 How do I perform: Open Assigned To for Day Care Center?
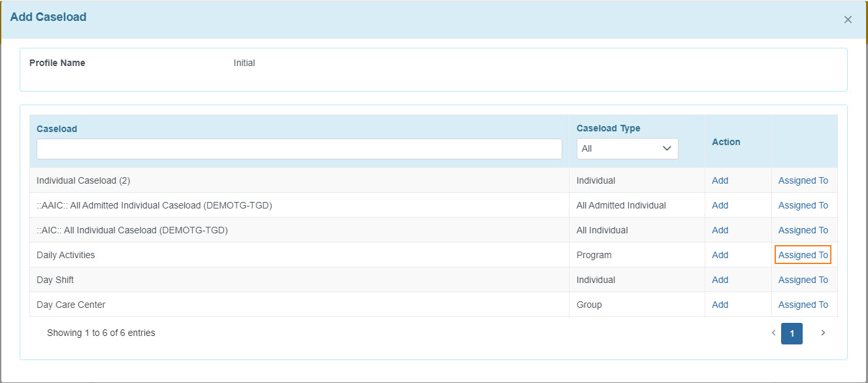pos(803,305)
